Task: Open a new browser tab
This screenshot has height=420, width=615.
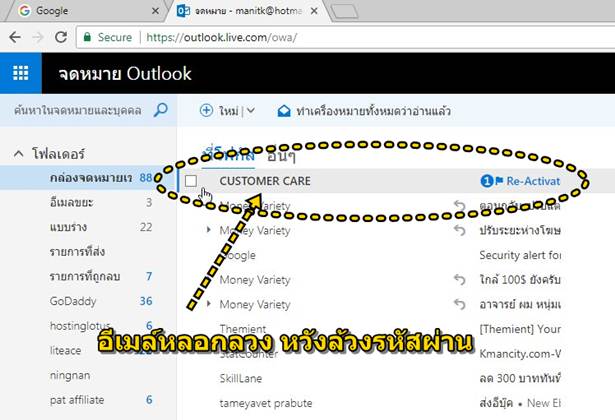Action: coord(344,11)
